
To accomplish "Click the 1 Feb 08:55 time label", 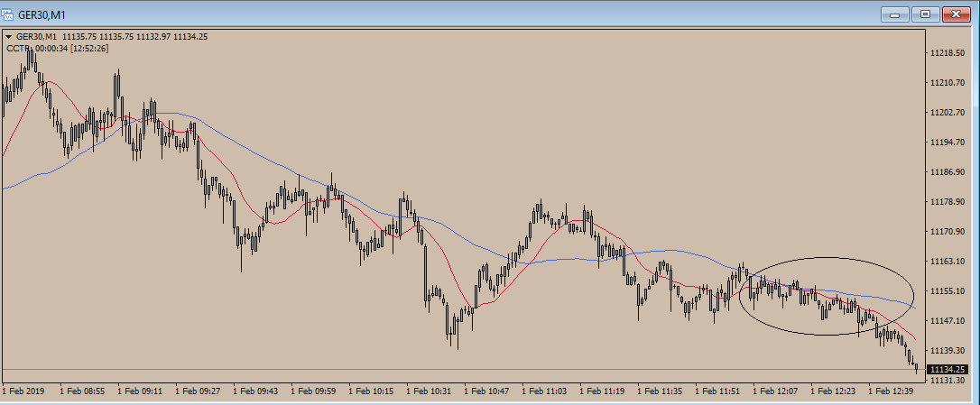I will tap(82, 391).
